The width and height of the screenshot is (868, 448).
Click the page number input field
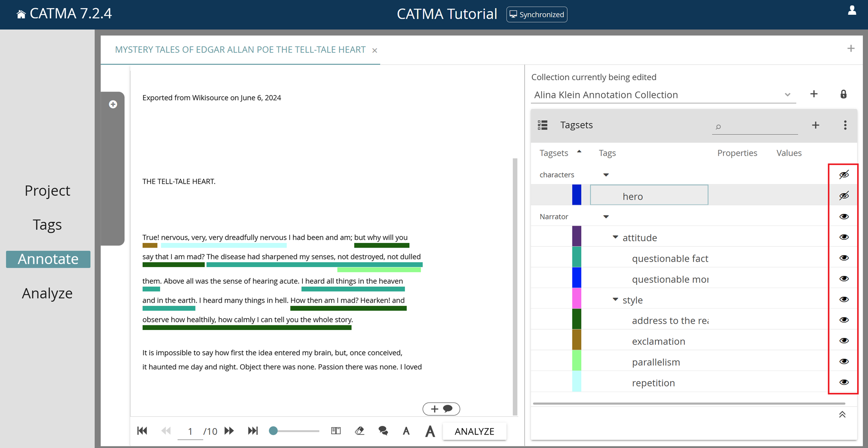[x=190, y=431]
